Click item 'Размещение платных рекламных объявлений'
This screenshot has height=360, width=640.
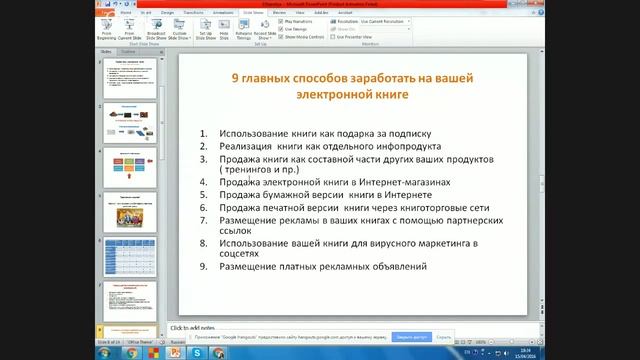323,267
